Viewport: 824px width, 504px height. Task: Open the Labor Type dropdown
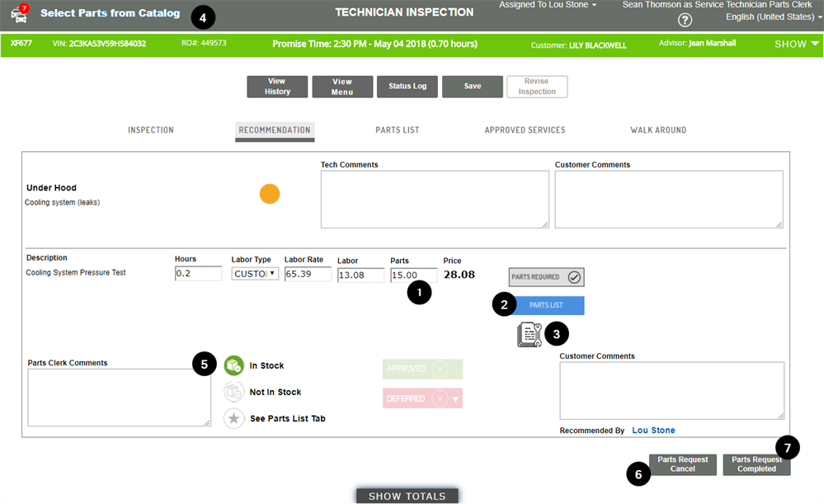(x=255, y=274)
